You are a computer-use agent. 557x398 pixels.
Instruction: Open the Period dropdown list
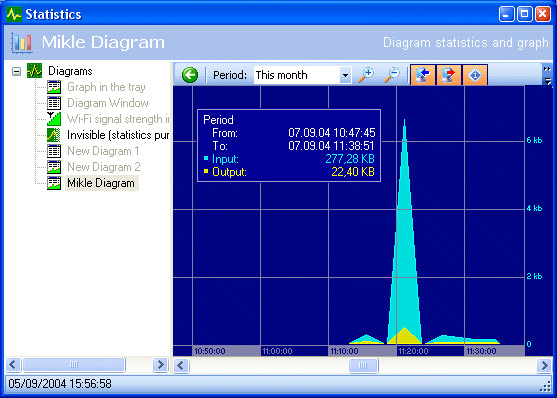point(345,75)
